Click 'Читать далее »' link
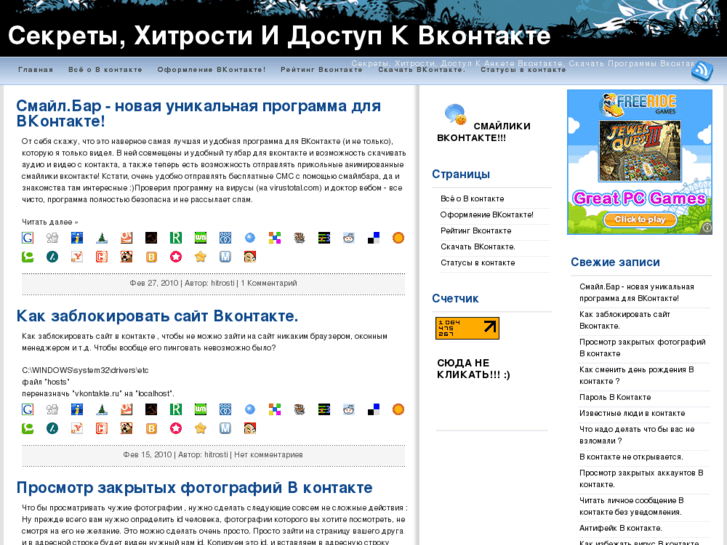Viewport: 727px width, 545px height. (x=50, y=222)
